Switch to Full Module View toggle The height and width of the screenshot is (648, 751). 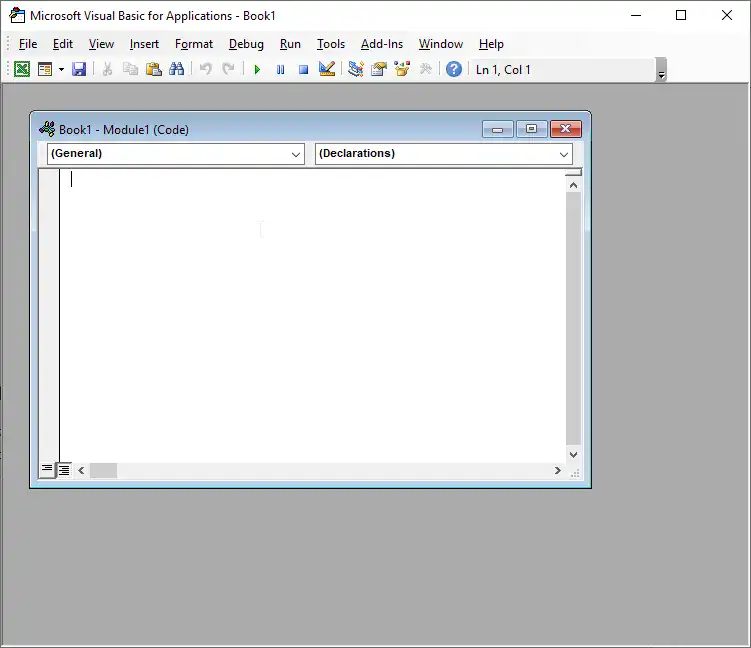(64, 470)
